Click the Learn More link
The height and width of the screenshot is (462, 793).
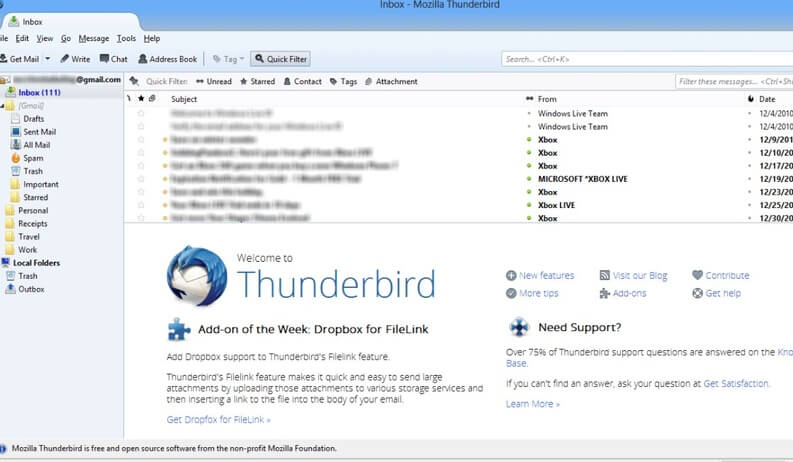coord(533,404)
